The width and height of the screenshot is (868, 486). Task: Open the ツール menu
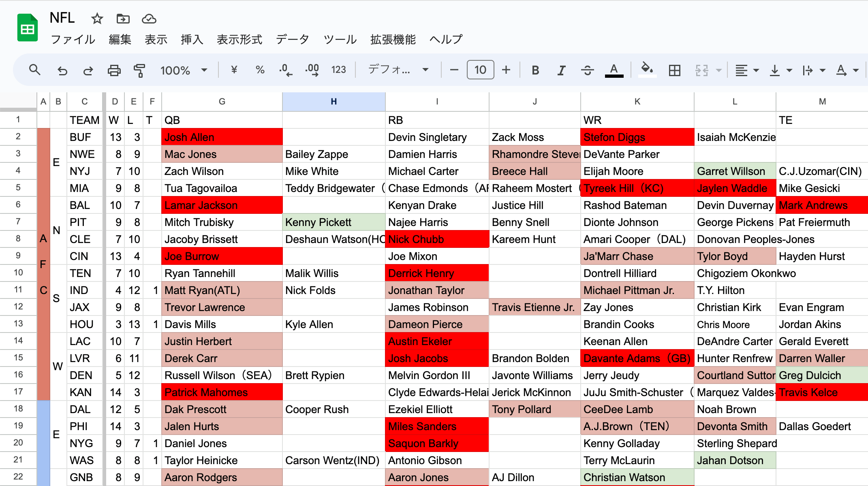pyautogui.click(x=340, y=39)
